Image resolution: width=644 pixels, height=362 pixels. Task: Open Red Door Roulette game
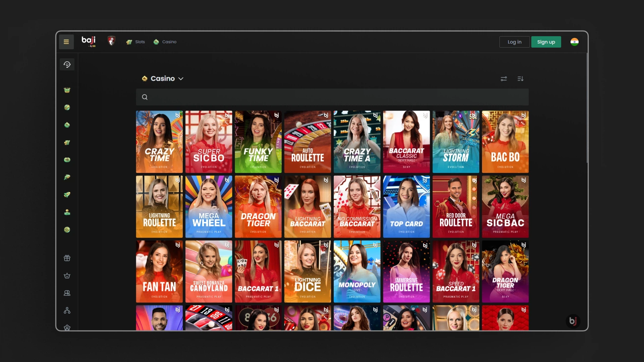pyautogui.click(x=456, y=207)
